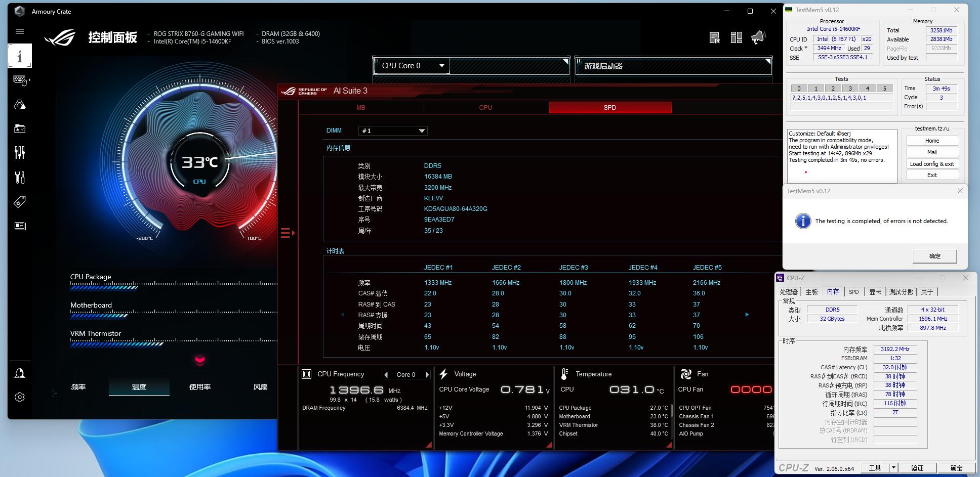Click the 验证 button in CPU-Z

(917, 468)
